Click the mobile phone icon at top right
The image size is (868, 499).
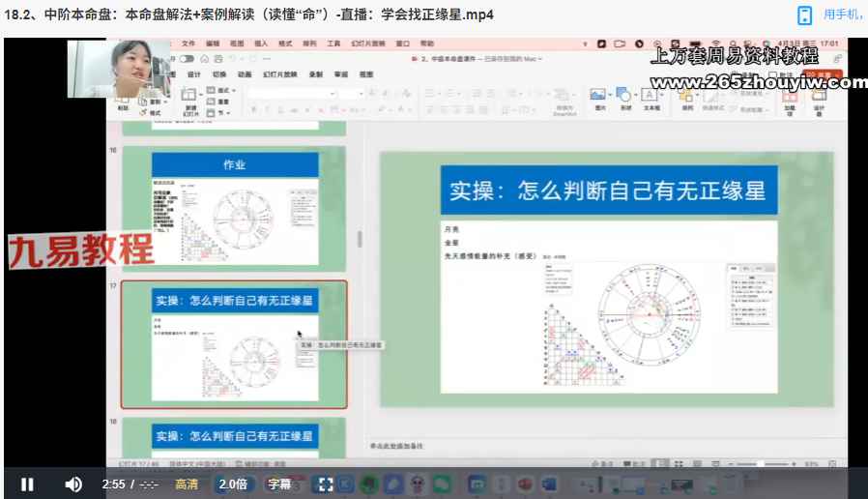pyautogui.click(x=804, y=15)
